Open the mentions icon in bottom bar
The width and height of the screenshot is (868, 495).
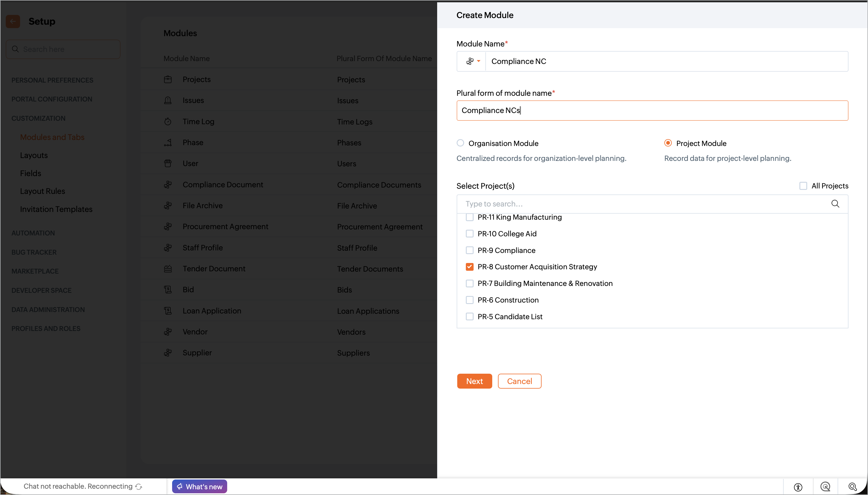point(825,487)
